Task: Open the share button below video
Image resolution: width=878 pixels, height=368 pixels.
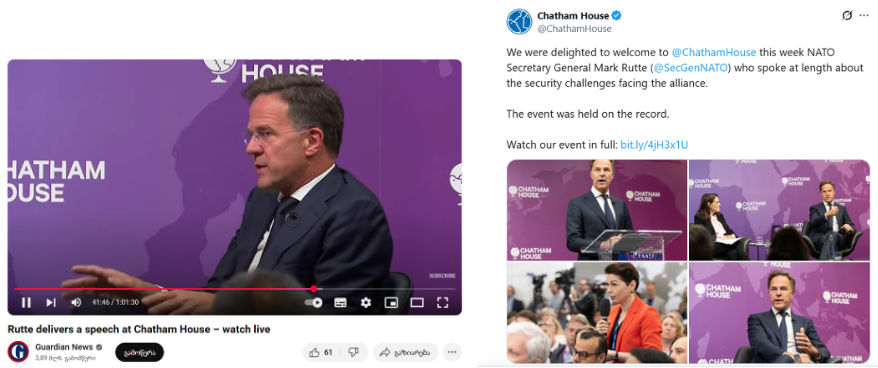Action: coord(406,352)
